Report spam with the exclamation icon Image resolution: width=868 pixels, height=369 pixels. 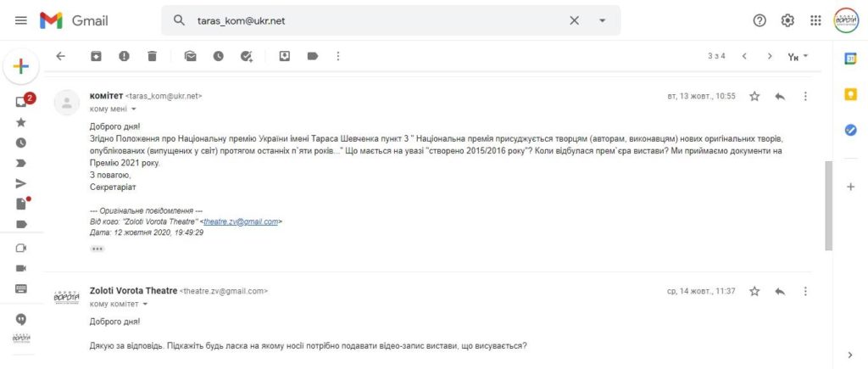124,56
